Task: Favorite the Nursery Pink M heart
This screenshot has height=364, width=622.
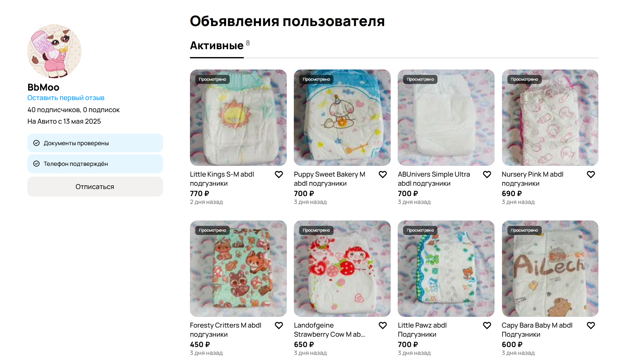Action: coord(591,175)
